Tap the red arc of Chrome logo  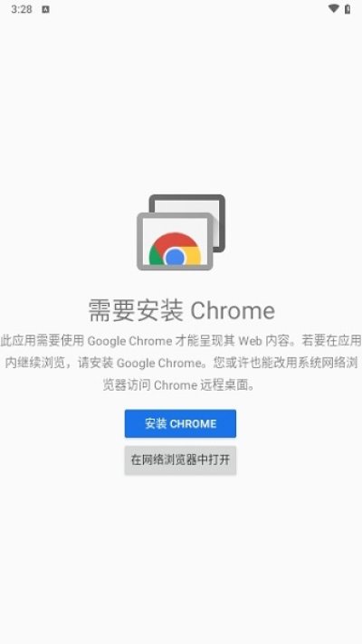point(175,241)
